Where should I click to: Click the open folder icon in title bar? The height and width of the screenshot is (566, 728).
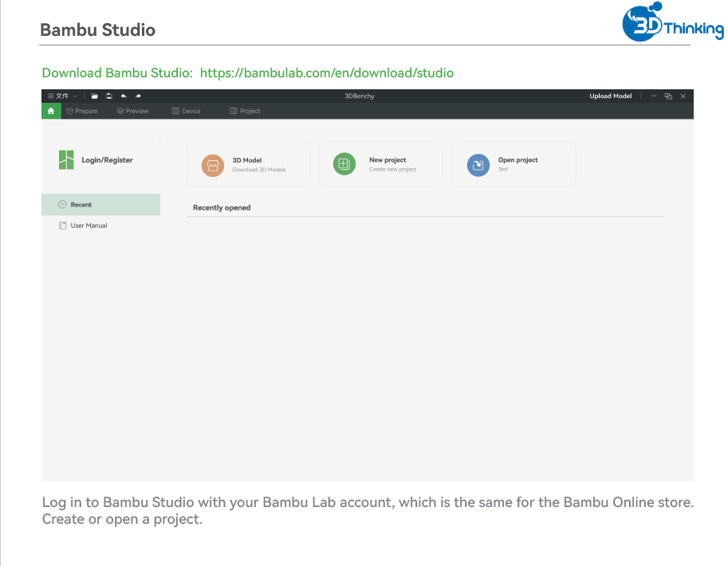pos(94,96)
